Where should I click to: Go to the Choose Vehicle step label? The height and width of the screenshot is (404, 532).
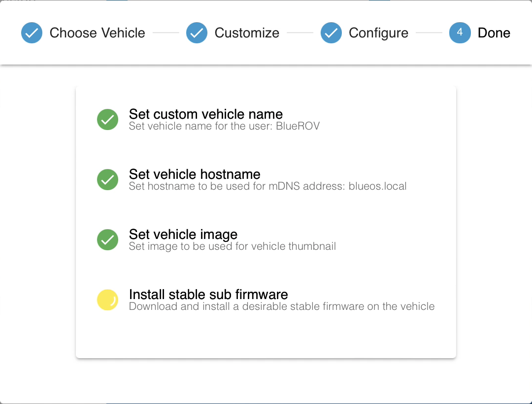tap(98, 33)
